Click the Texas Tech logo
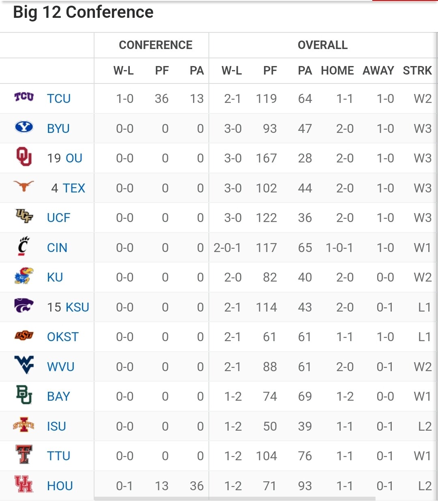 (x=24, y=454)
